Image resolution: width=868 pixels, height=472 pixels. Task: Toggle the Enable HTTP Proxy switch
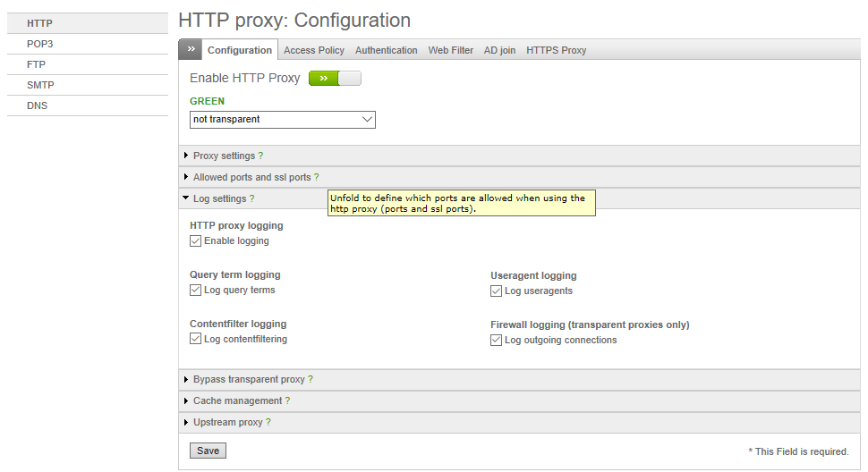335,79
